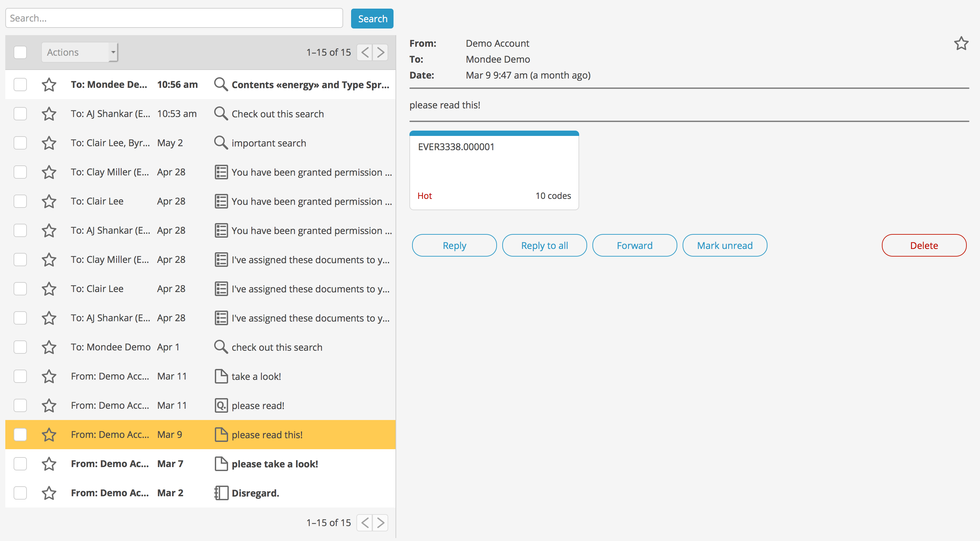
Task: Star the 'please read!' message
Action: pos(49,405)
